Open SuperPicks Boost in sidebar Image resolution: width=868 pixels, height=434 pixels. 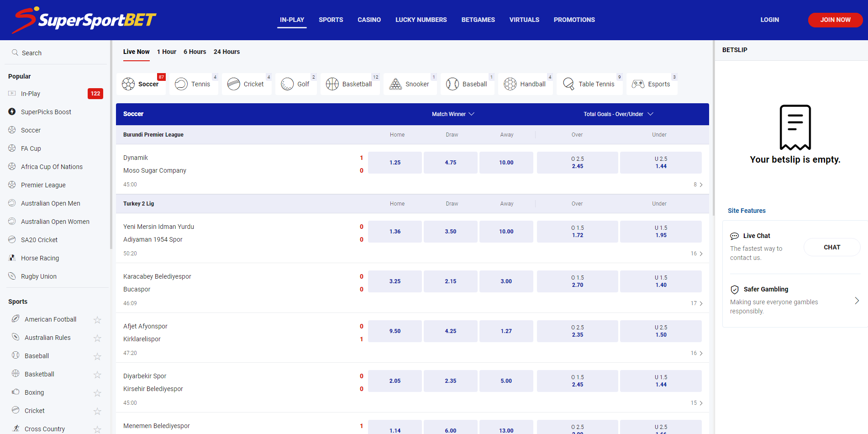tap(46, 112)
